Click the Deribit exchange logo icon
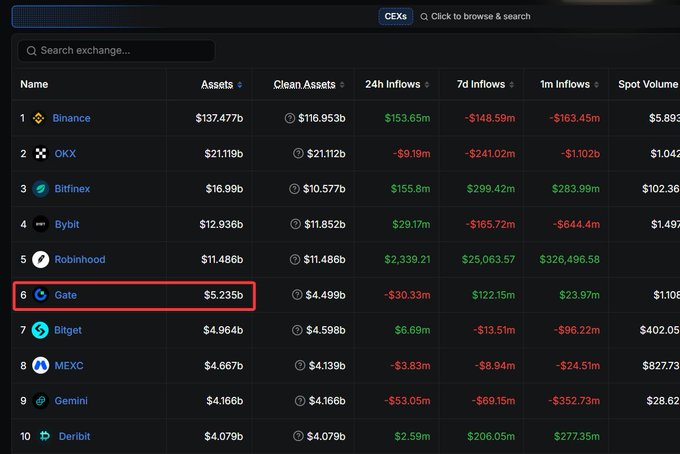 tap(45, 436)
